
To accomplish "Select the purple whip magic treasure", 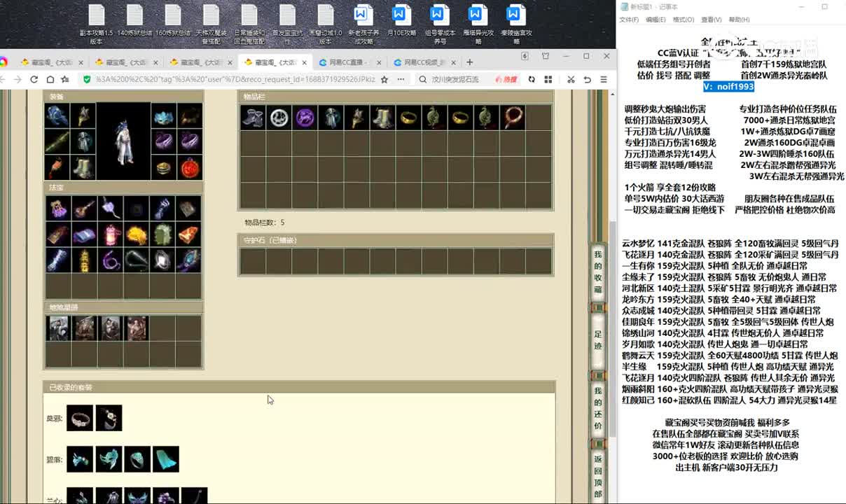I will coord(110,260).
